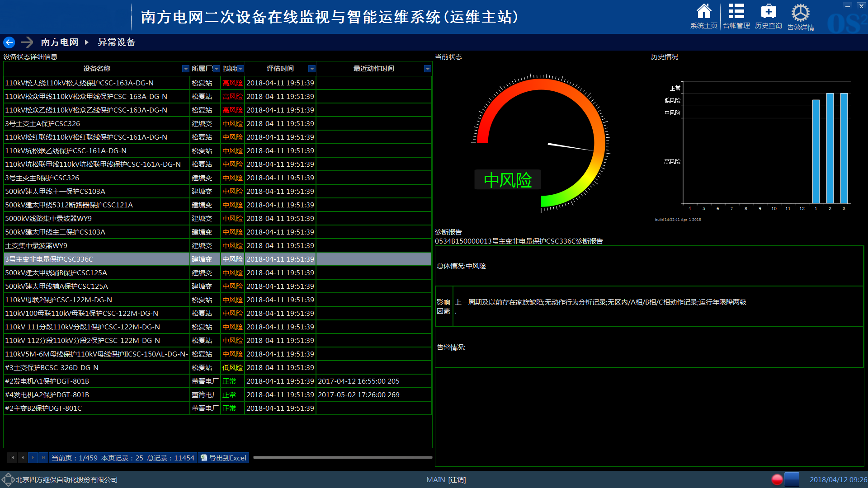868x488 pixels.
Task: Click the horizontal table scrollbar
Action: [342, 458]
